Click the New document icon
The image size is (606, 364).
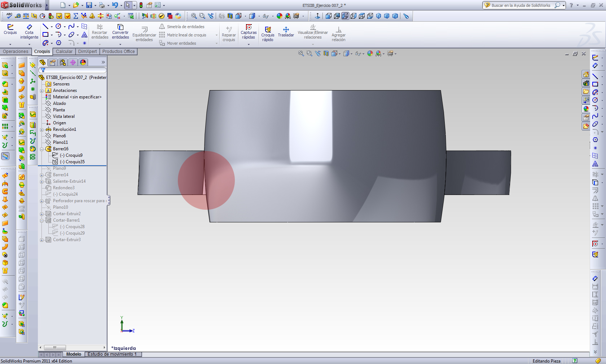63,5
